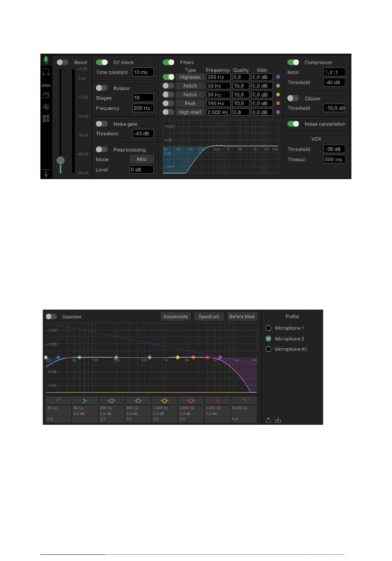Select the 6.000 Hz lowpass band icon

click(x=243, y=400)
